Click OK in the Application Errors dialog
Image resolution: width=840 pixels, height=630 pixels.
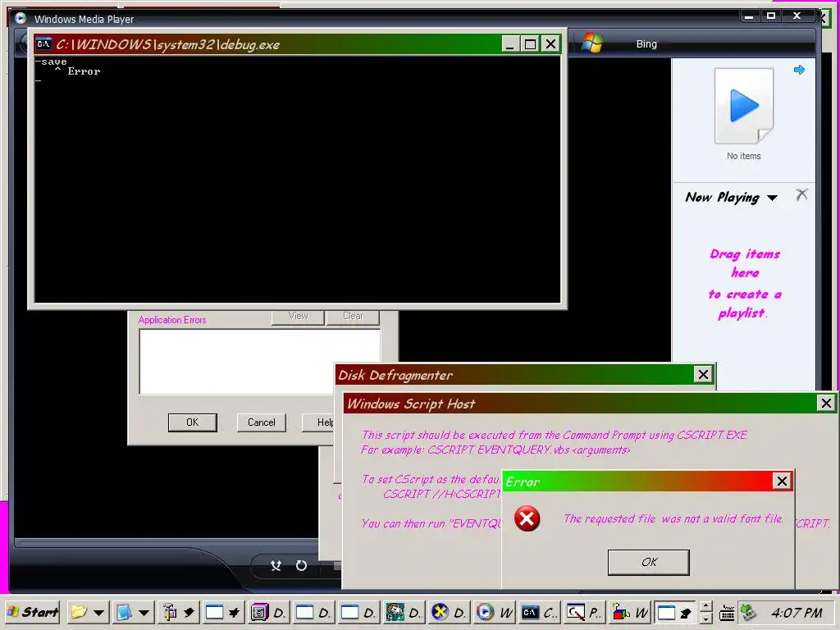(192, 422)
